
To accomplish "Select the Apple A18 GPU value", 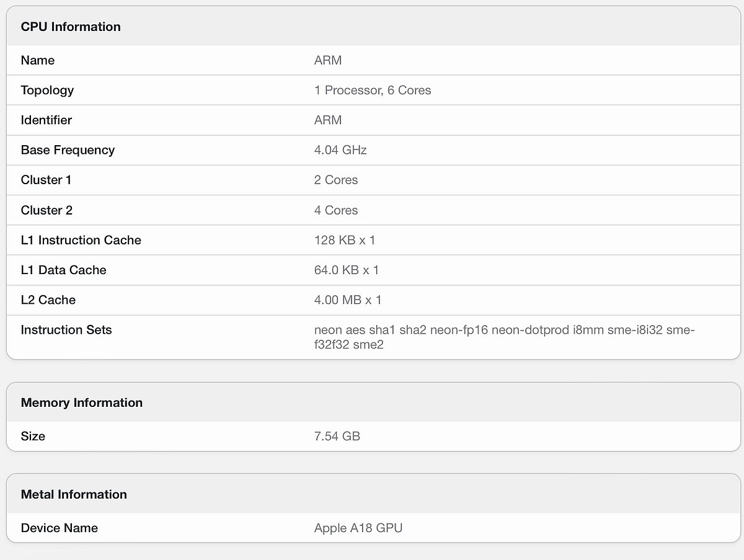I will [358, 528].
